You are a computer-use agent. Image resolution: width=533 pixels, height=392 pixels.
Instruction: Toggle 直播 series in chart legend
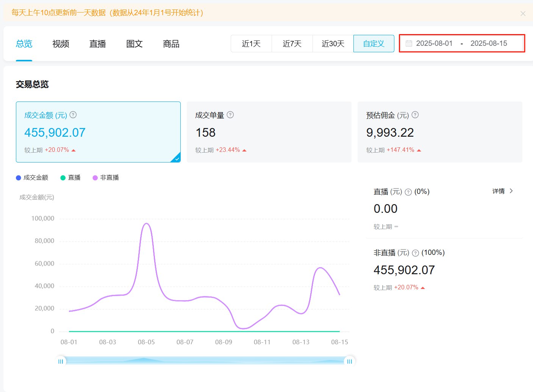pos(71,178)
